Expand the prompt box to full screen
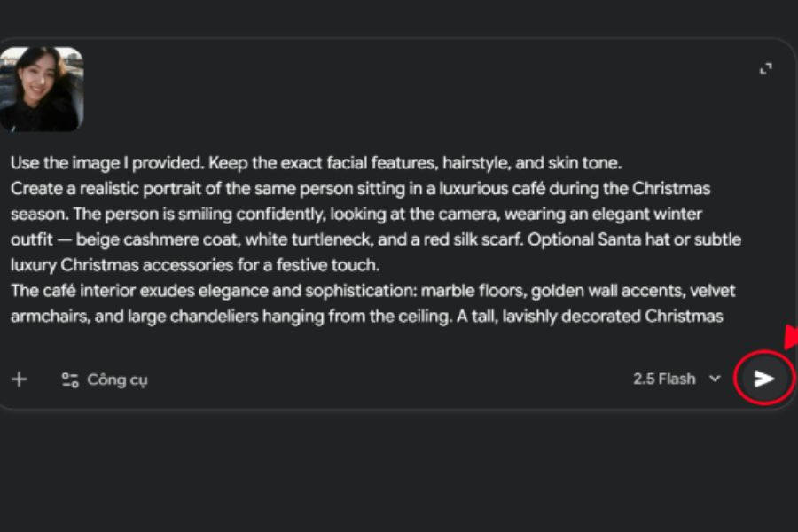 [x=766, y=69]
